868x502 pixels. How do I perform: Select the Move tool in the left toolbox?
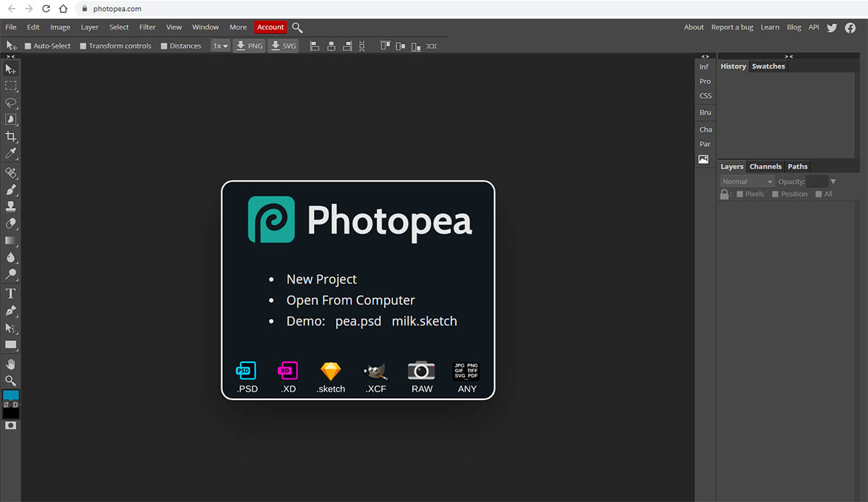pos(11,69)
